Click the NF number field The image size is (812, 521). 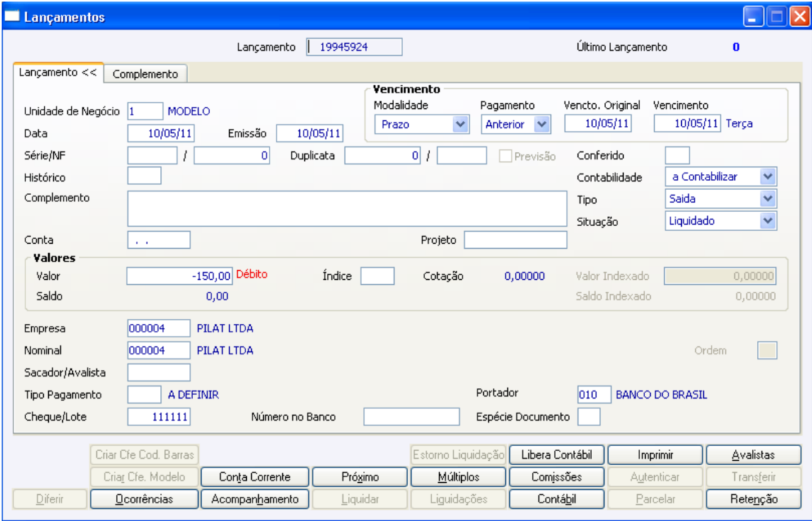pos(232,156)
